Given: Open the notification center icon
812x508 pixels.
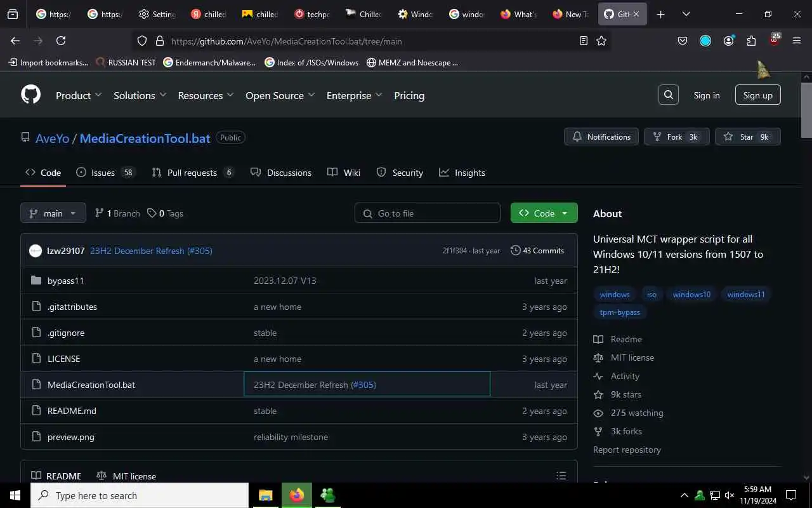Looking at the screenshot, I should [791, 495].
